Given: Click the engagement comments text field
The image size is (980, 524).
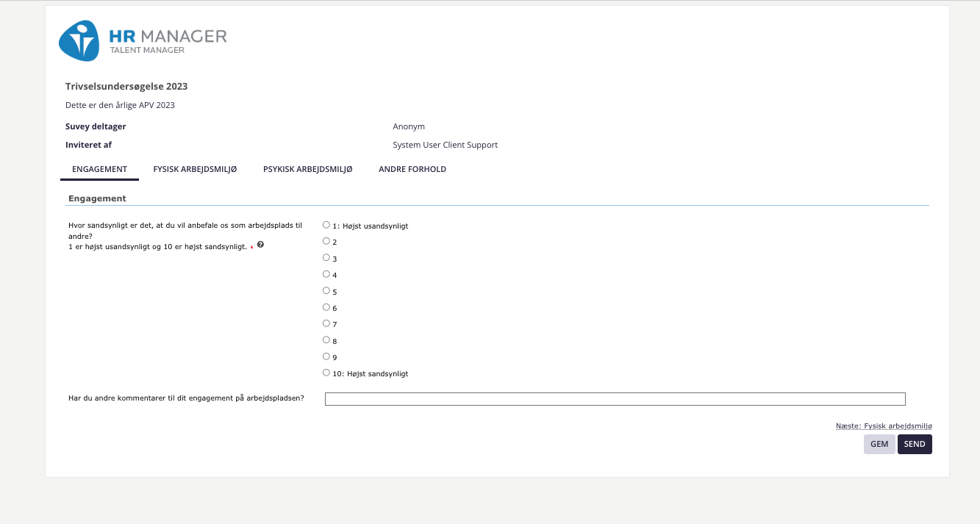Looking at the screenshot, I should pyautogui.click(x=615, y=399).
